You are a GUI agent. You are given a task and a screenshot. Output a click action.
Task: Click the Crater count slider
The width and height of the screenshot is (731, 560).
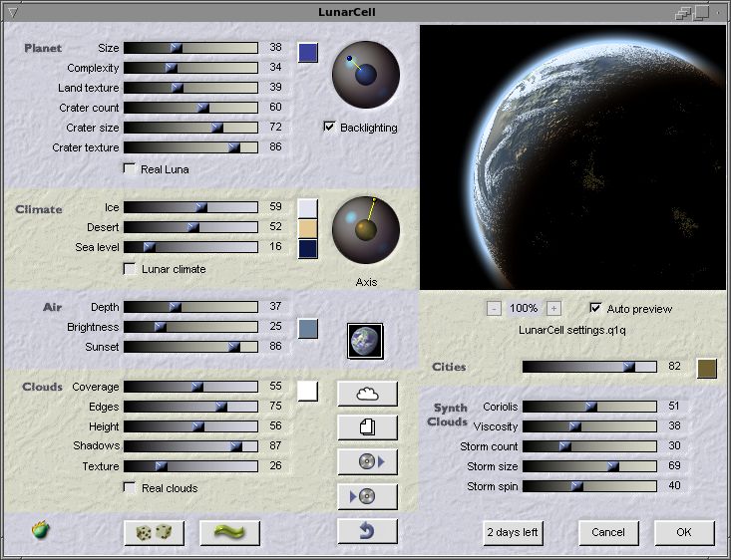[x=190, y=108]
